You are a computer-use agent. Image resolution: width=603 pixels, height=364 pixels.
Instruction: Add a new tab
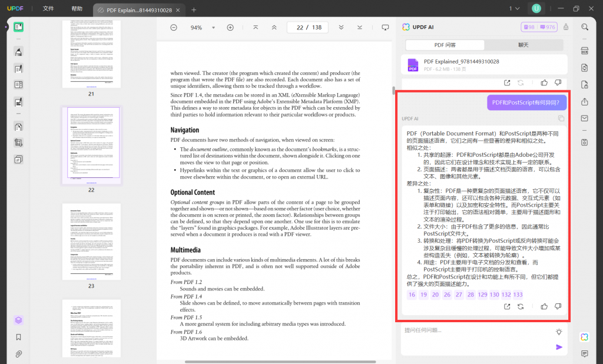[194, 10]
